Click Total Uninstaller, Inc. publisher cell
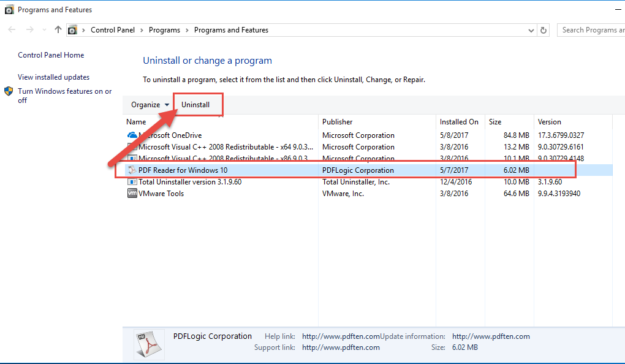The height and width of the screenshot is (364, 625). click(356, 182)
